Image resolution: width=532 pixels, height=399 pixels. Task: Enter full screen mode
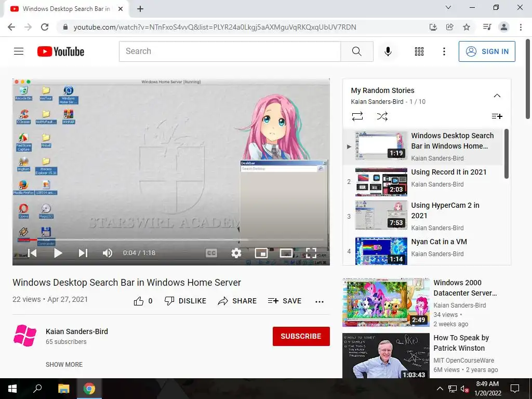coord(311,253)
